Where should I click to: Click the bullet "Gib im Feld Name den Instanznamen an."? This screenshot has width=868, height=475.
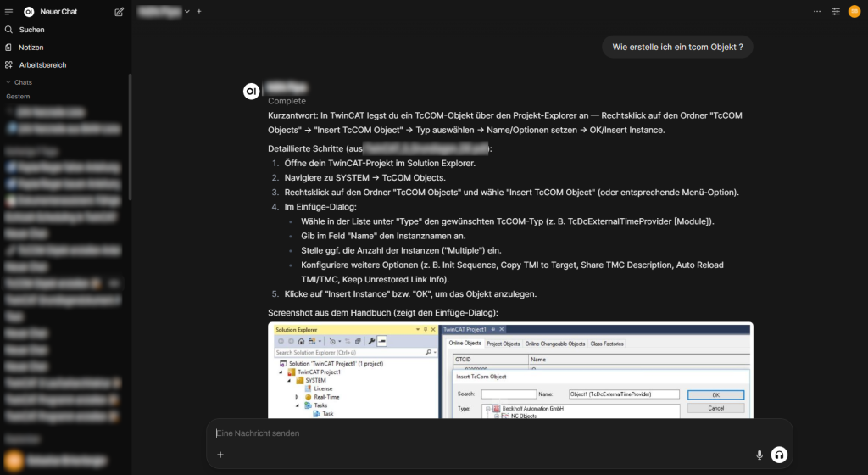pos(383,236)
